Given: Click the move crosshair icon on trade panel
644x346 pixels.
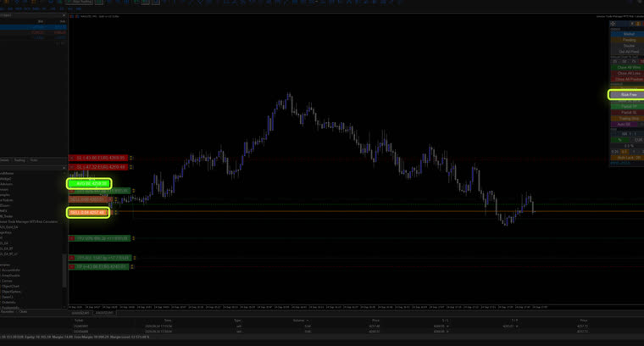Looking at the screenshot, I should pyautogui.click(x=613, y=24).
